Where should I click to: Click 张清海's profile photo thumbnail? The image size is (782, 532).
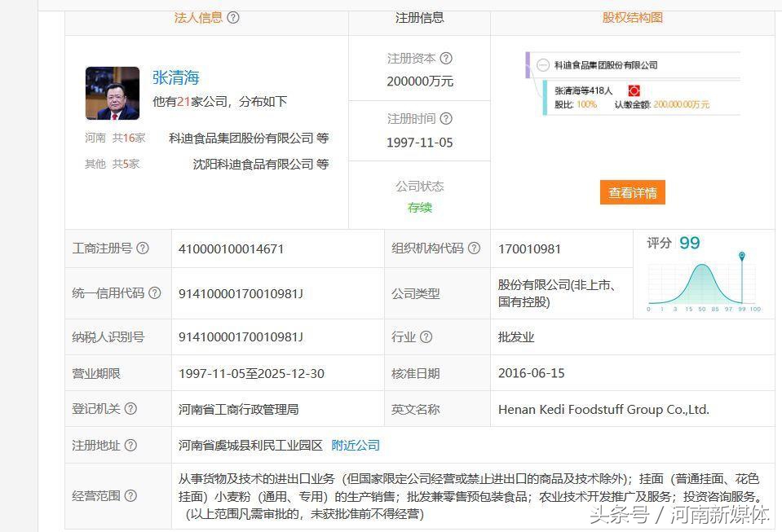click(x=113, y=93)
